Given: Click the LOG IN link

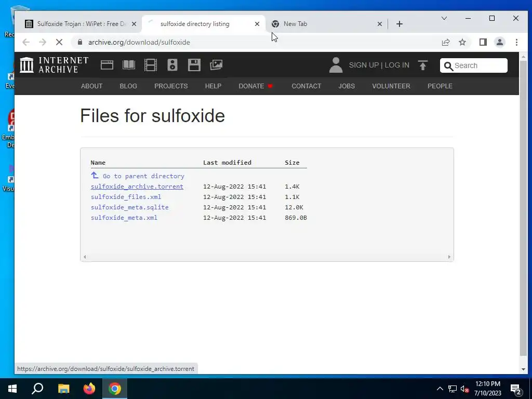Looking at the screenshot, I should pyautogui.click(x=397, y=65).
